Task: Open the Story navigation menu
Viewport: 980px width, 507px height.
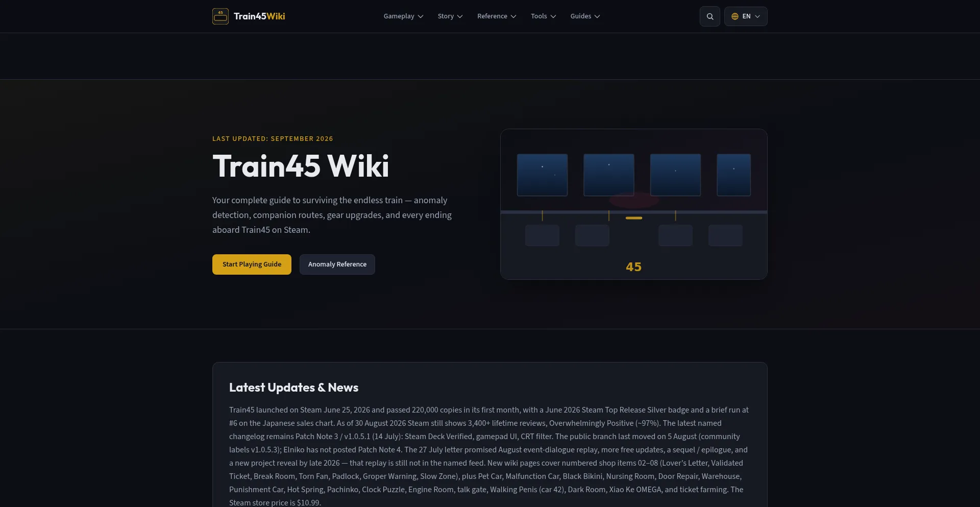Action: point(450,16)
